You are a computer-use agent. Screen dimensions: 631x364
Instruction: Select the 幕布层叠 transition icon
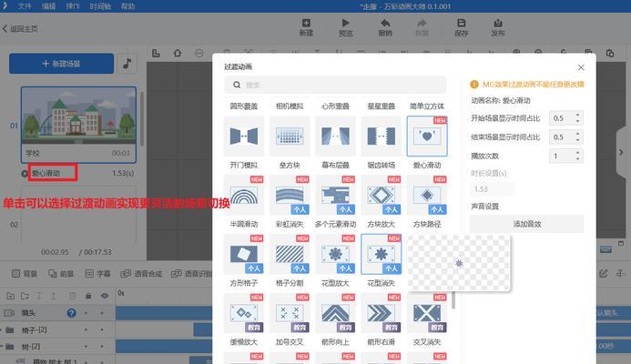(x=335, y=136)
